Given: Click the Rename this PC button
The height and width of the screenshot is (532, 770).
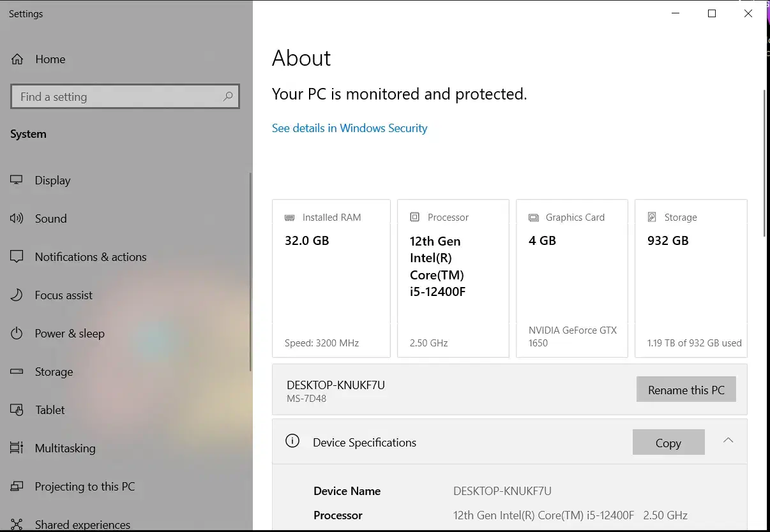Looking at the screenshot, I should (x=686, y=390).
